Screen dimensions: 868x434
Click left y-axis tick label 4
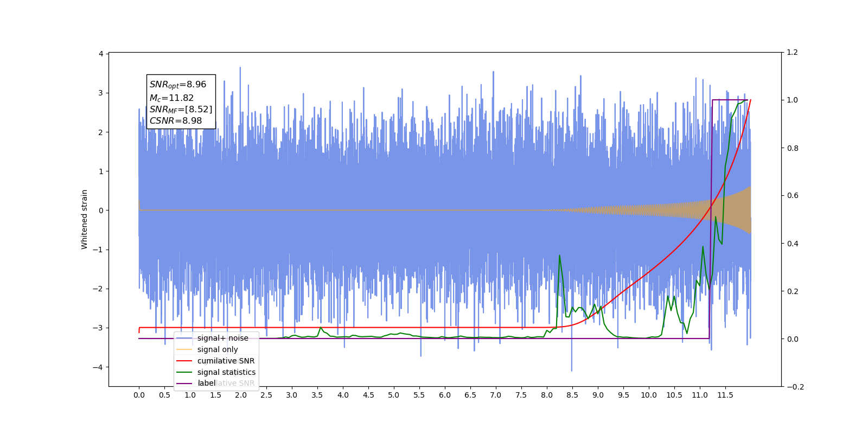[101, 54]
